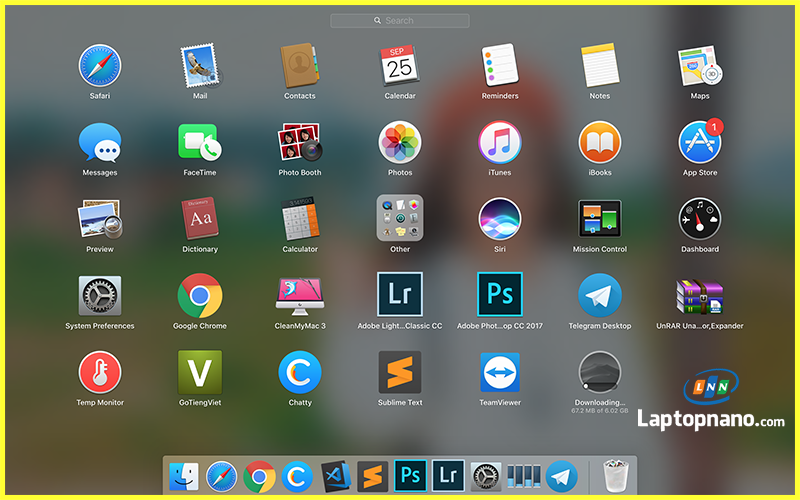The image size is (800, 500).
Task: Click the Downloading macOS installer icon
Action: [600, 372]
